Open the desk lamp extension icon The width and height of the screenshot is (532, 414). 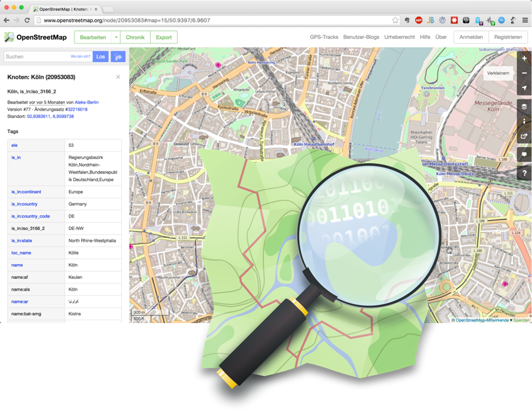pos(513,21)
